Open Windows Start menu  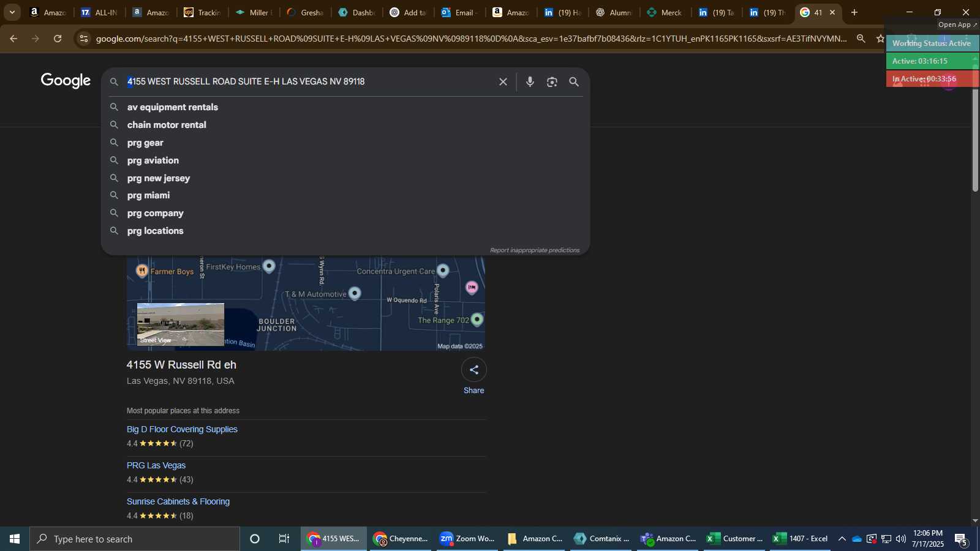[15, 539]
